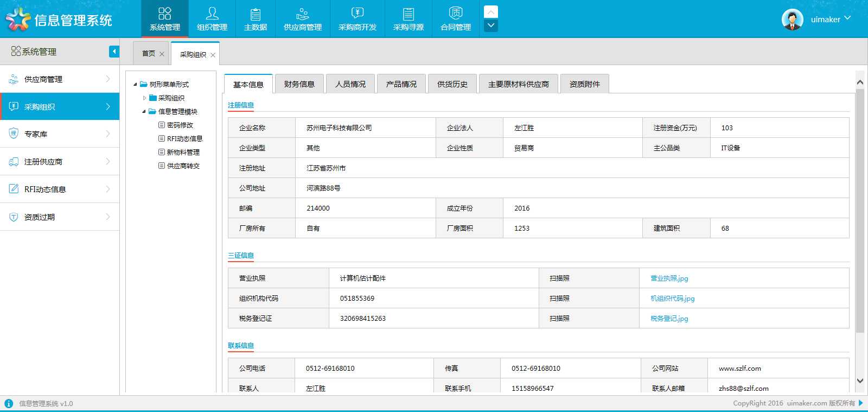
Task: Open the 人员情况 tab
Action: coord(350,84)
